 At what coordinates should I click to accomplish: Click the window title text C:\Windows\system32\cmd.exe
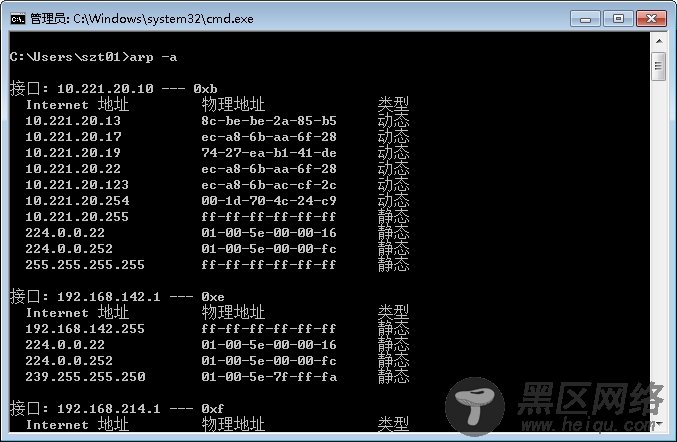163,19
